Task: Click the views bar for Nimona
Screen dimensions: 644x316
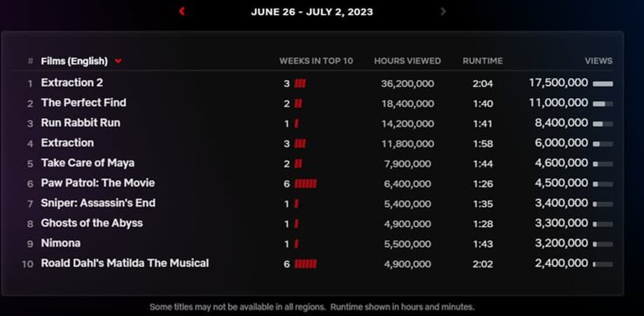Action: 603,244
